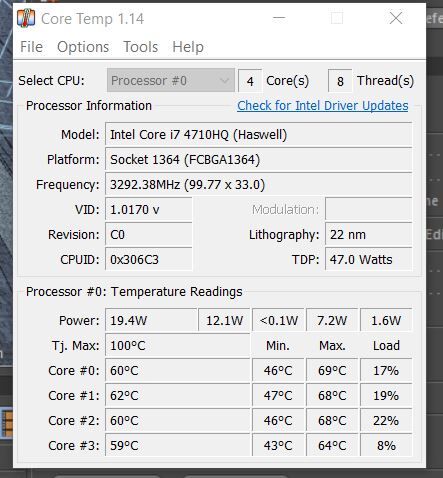Close the Core Temp window
443x478 pixels.
click(x=396, y=18)
